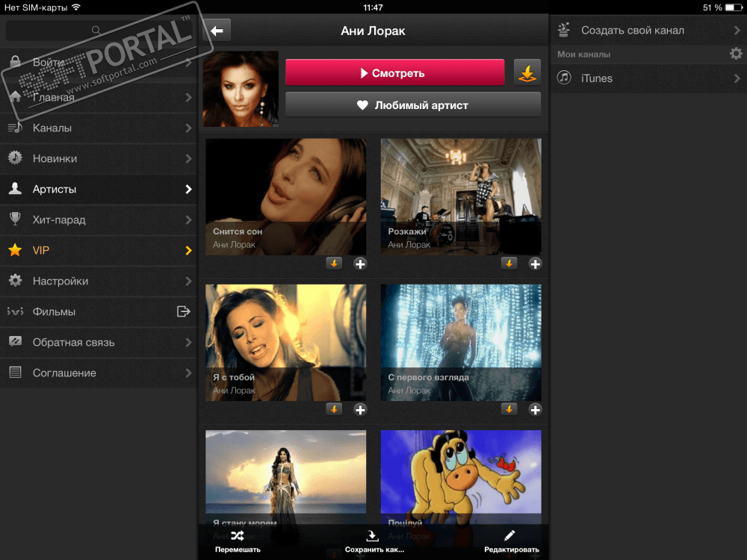Open the iTunes channel row
Image resolution: width=747 pixels, height=560 pixels.
click(648, 78)
